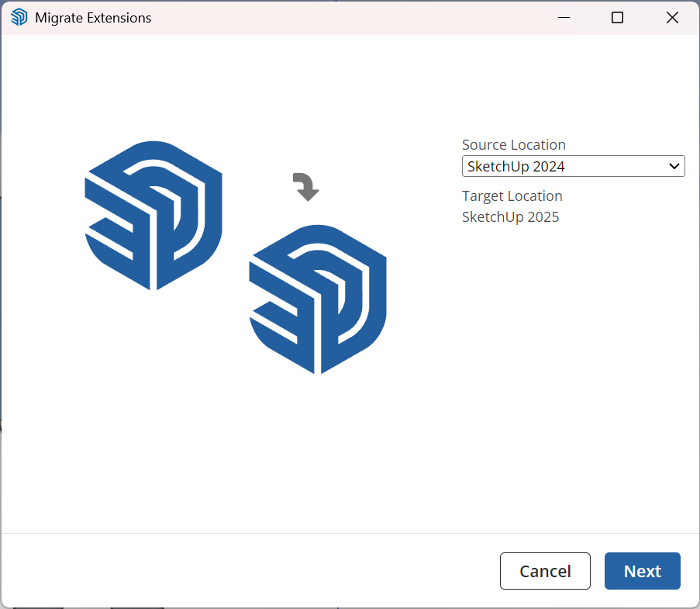Click the lower-right target SketchUp logo
The image size is (700, 609).
click(x=317, y=299)
